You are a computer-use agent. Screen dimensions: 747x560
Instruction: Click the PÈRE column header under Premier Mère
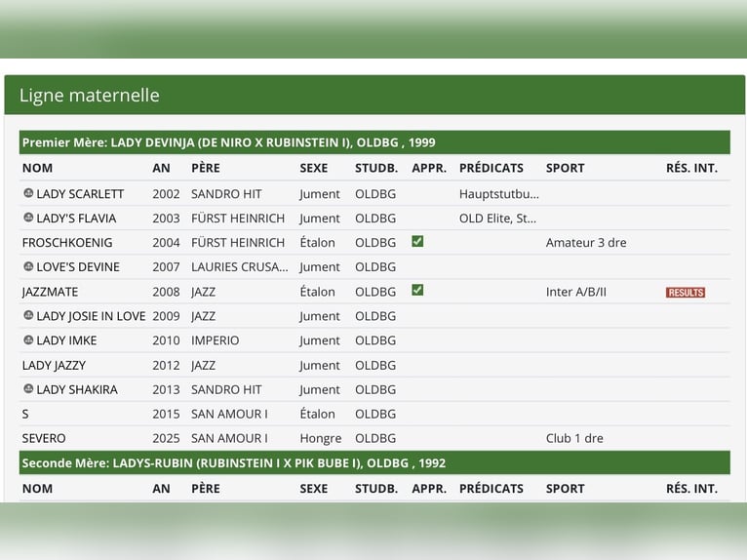point(206,168)
